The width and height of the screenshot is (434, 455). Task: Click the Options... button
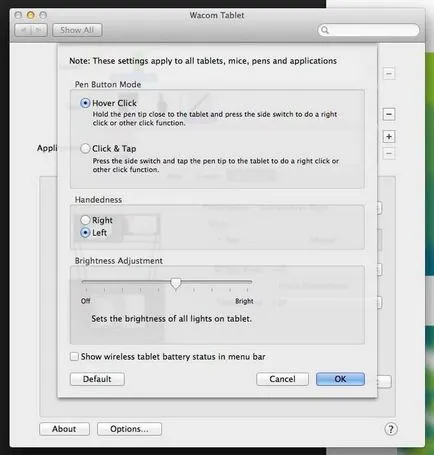tap(129, 429)
